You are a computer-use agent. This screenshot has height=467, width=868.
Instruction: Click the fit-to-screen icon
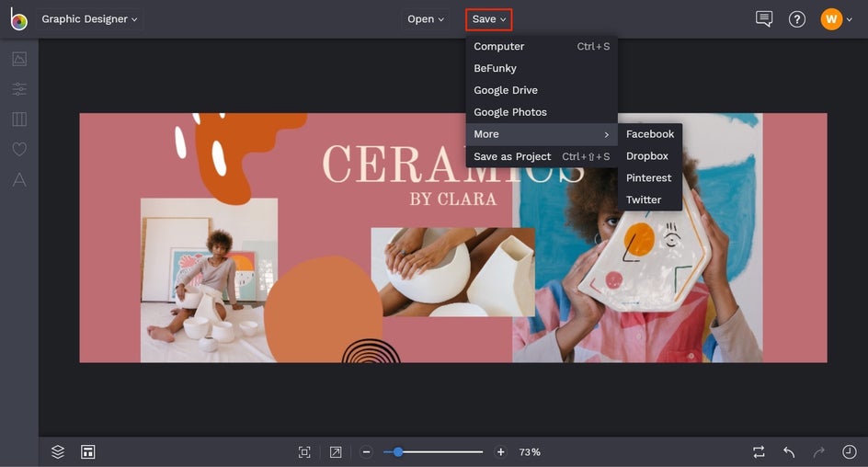click(304, 452)
